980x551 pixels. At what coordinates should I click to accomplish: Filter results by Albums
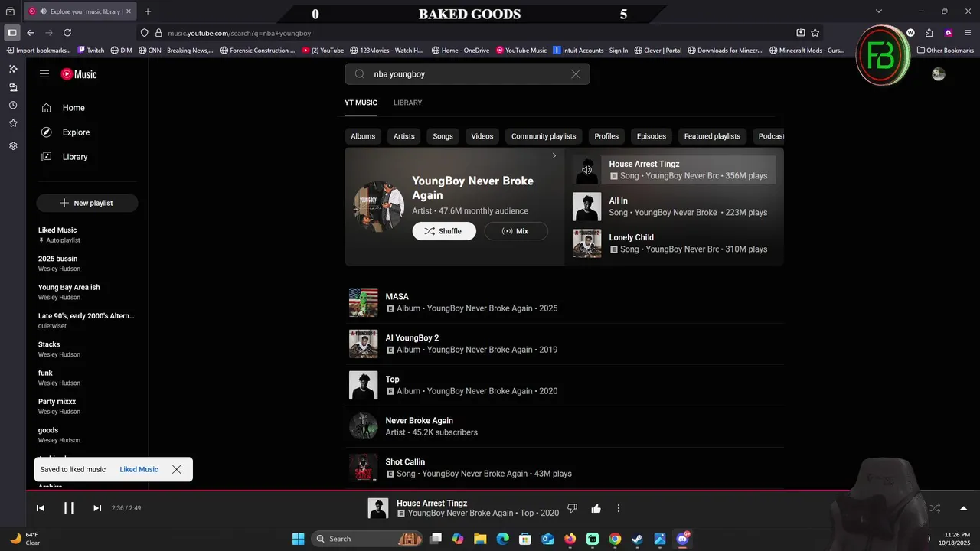(x=363, y=136)
